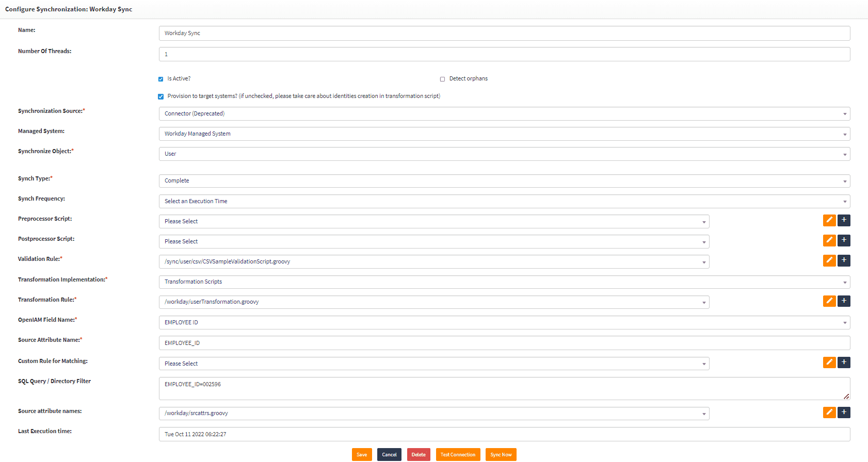
Task: Edit the Custom Rule for Matching script
Action: point(829,362)
